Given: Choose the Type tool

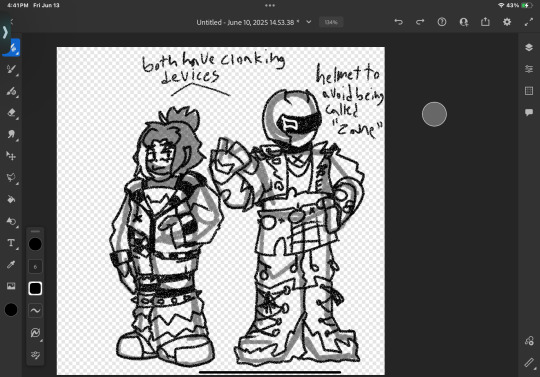Looking at the screenshot, I should (x=11, y=243).
